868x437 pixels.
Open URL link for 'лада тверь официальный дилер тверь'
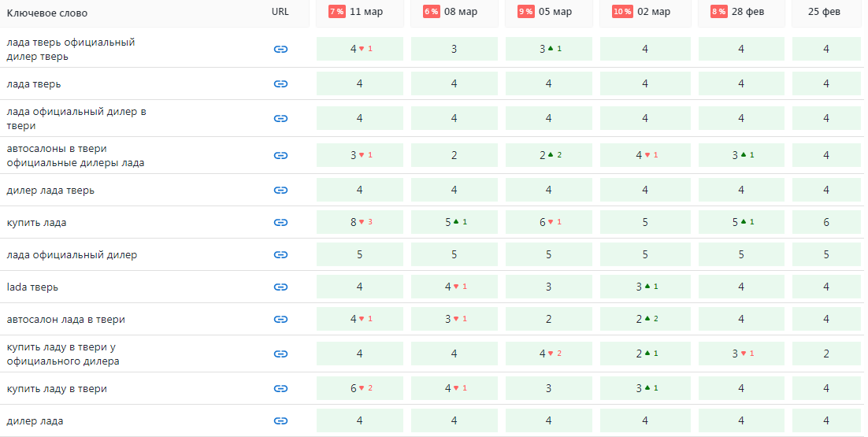(x=280, y=50)
